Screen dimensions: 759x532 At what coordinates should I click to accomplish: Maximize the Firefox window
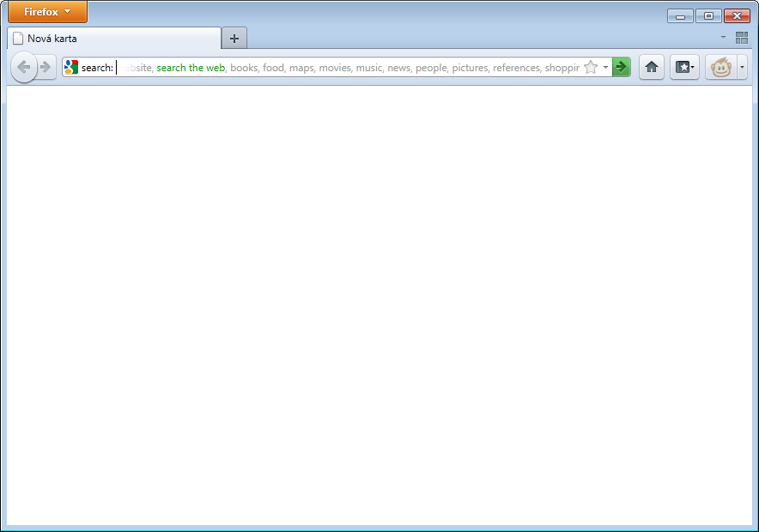[x=708, y=15]
